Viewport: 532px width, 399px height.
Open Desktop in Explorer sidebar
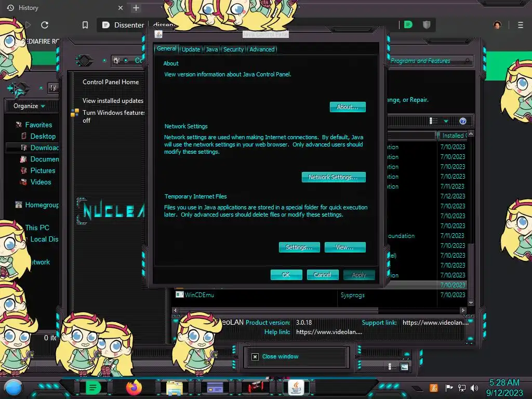[x=43, y=137]
